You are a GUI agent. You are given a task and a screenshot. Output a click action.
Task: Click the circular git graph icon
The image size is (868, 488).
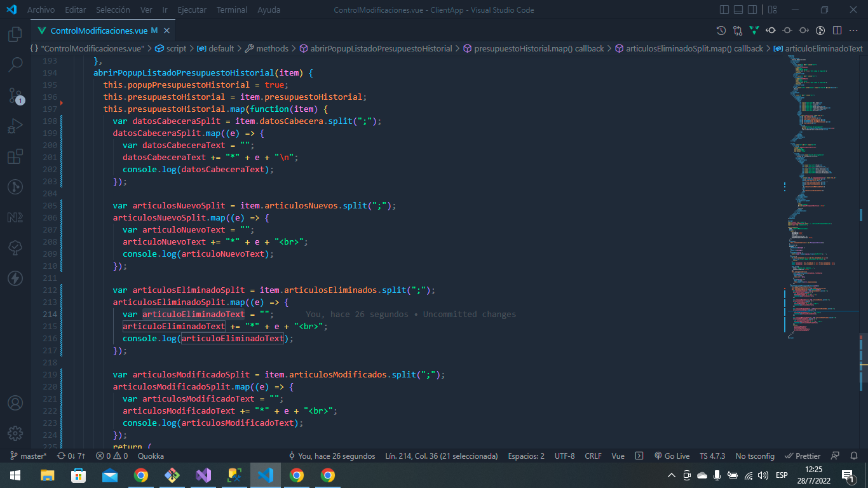click(x=820, y=30)
